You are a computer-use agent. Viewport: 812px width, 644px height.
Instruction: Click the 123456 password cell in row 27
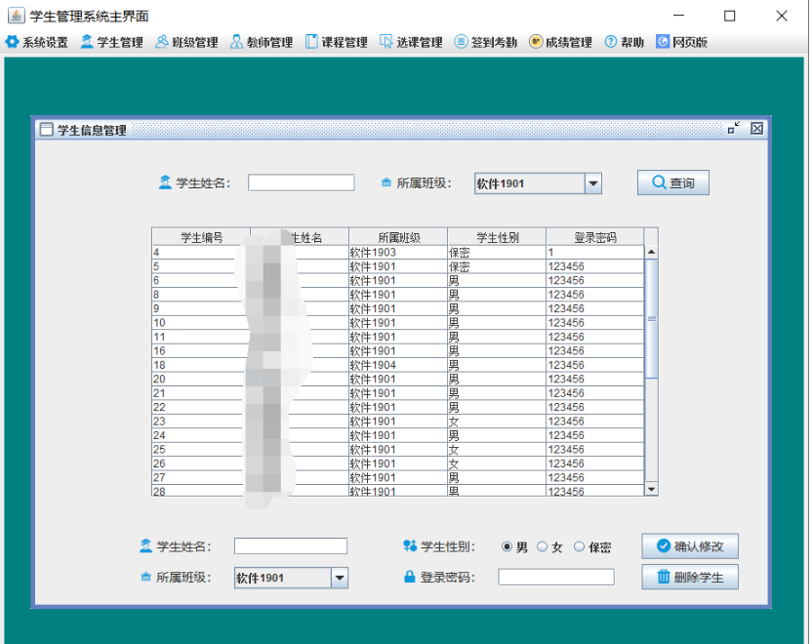(595, 477)
